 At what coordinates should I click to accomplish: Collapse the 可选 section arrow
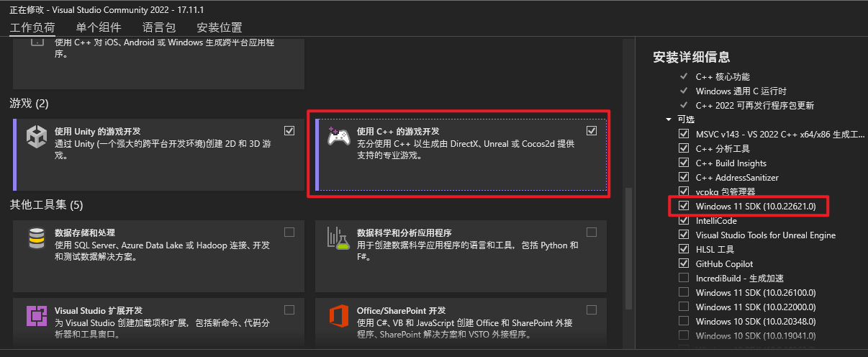point(669,119)
